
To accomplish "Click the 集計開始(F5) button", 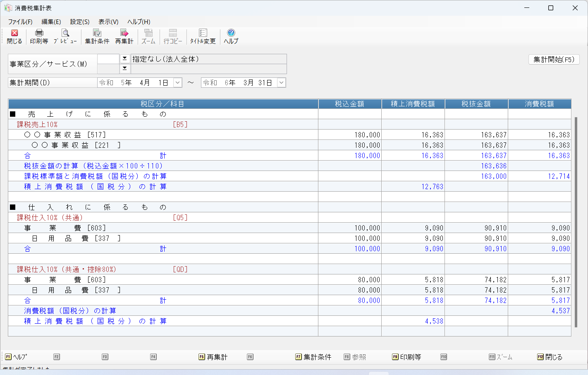I will click(x=554, y=60).
